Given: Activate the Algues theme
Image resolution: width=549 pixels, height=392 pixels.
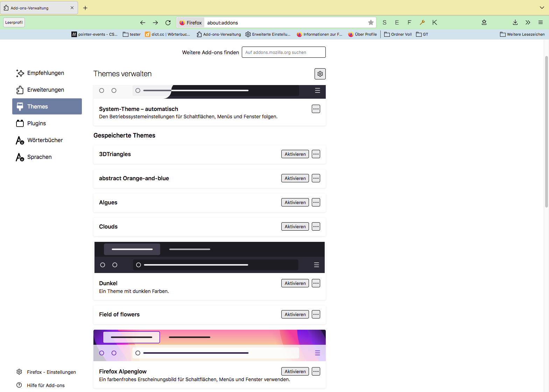Looking at the screenshot, I should point(295,202).
